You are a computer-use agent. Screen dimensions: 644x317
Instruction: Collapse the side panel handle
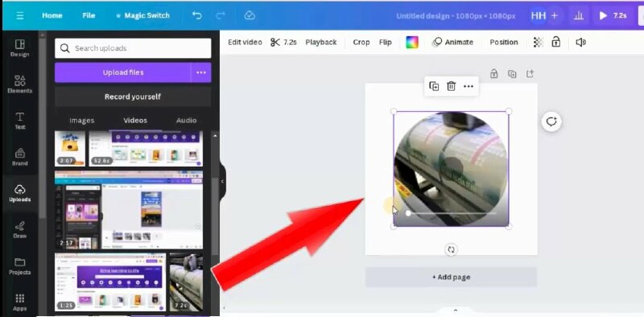pos(222,181)
